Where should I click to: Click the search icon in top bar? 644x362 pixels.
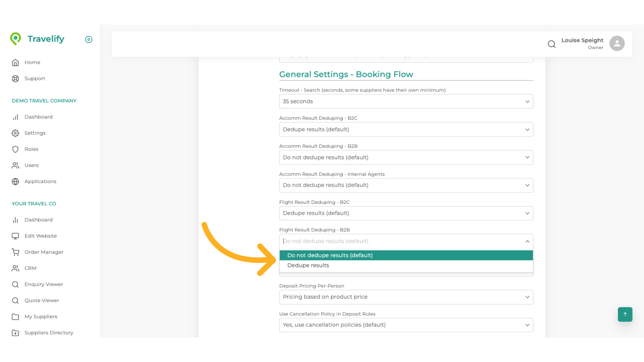552,44
